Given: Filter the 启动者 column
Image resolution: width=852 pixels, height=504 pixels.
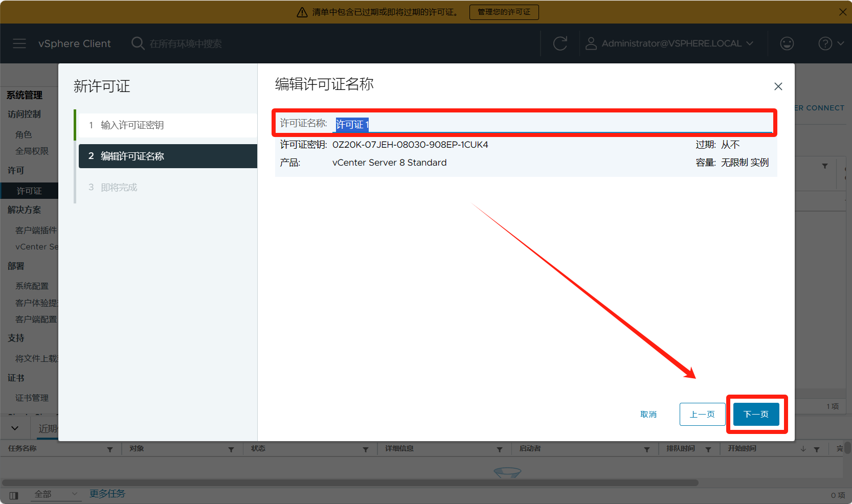Looking at the screenshot, I should [646, 449].
